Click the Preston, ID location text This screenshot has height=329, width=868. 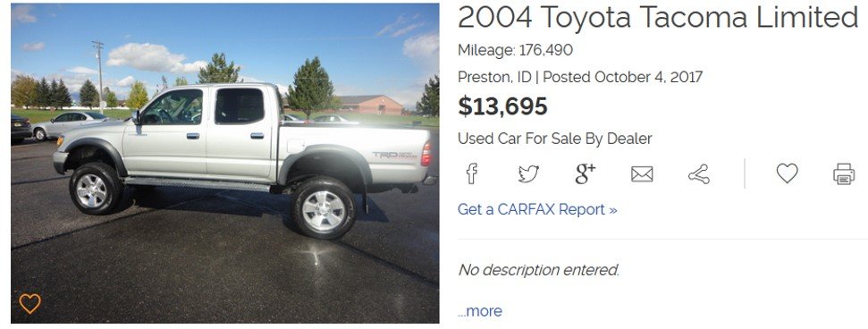pyautogui.click(x=493, y=77)
